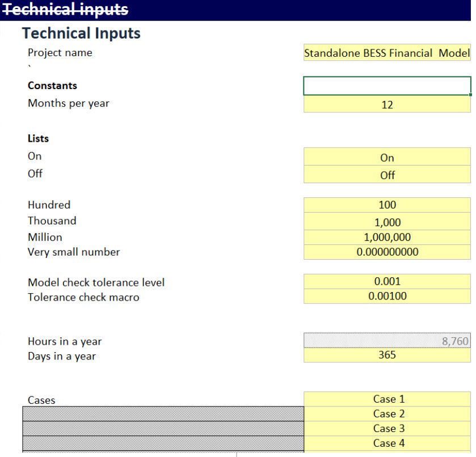
Task: Click the Case 4 cell
Action: [387, 443]
